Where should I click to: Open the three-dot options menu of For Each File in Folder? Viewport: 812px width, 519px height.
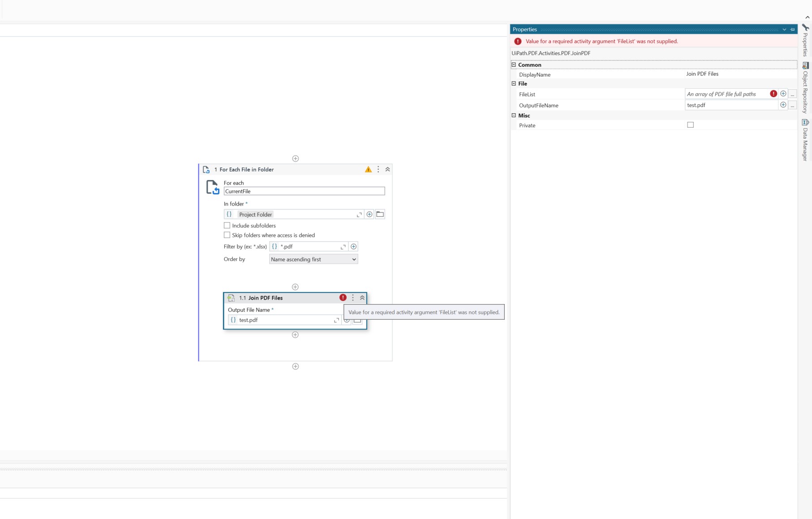point(378,169)
